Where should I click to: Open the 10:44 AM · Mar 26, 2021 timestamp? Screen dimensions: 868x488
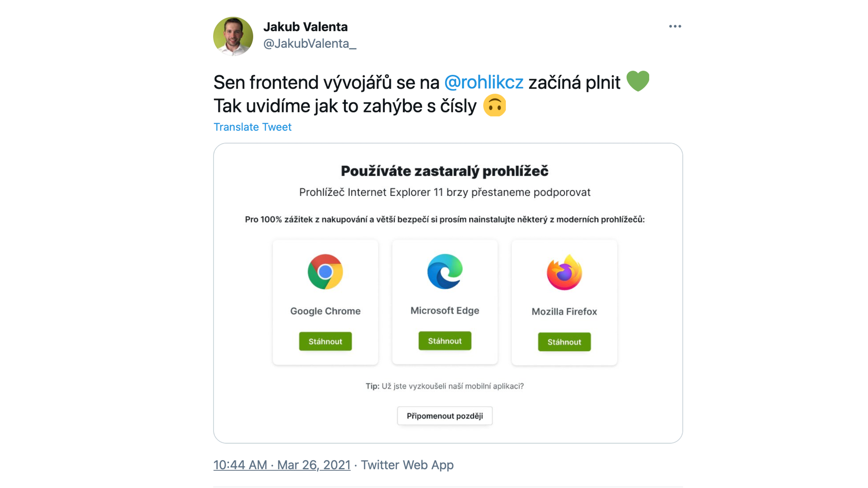pos(282,465)
